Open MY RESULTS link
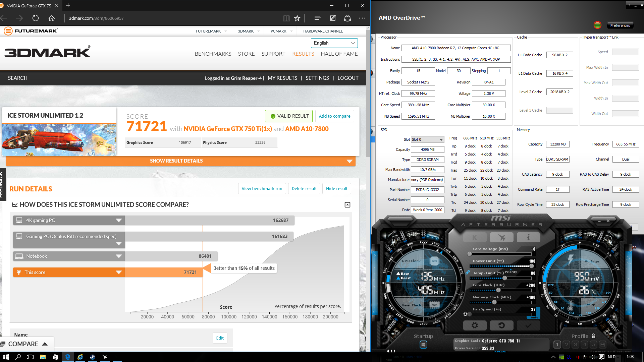644x362 pixels. coord(282,78)
